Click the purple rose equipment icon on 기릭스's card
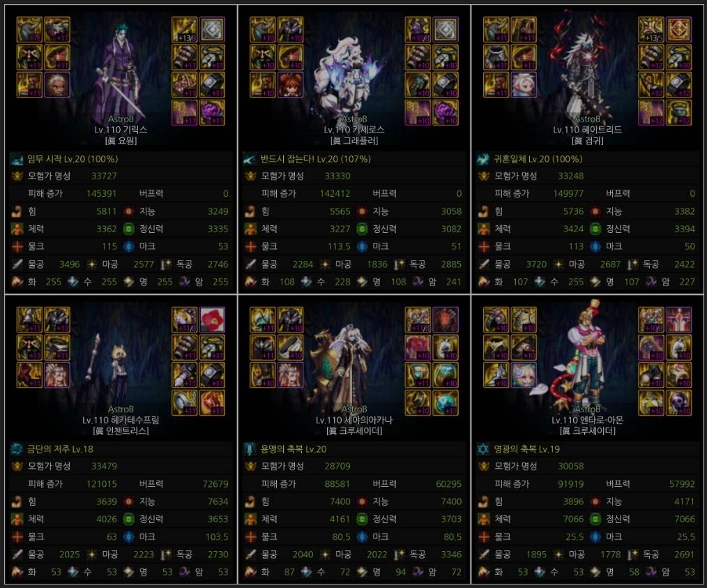The height and width of the screenshot is (588, 707). pos(212,112)
